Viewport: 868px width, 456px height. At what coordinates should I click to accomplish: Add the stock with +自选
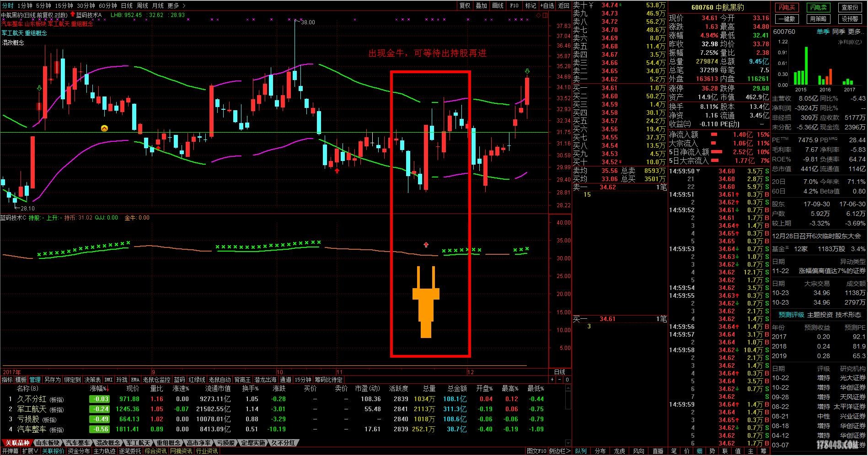coord(547,5)
